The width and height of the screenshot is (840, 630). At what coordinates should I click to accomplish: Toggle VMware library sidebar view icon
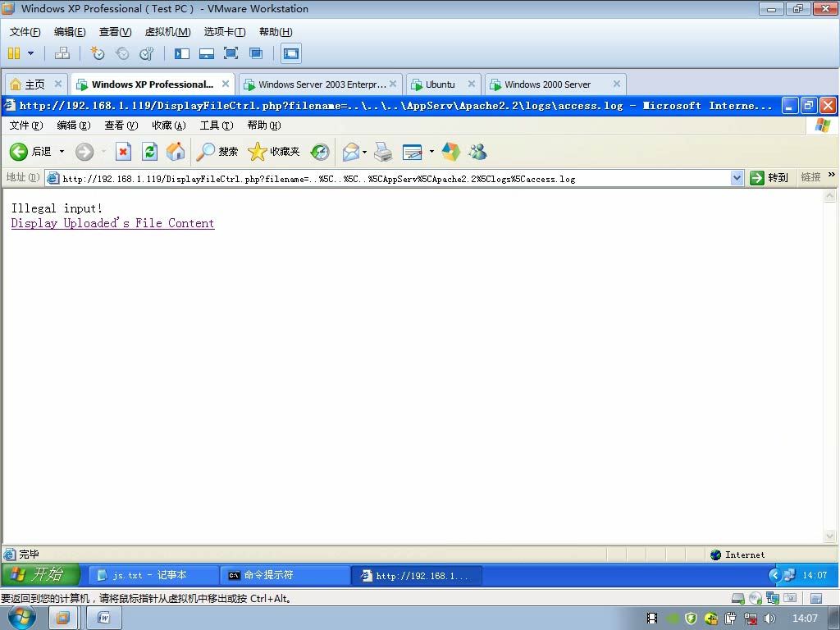[x=181, y=53]
